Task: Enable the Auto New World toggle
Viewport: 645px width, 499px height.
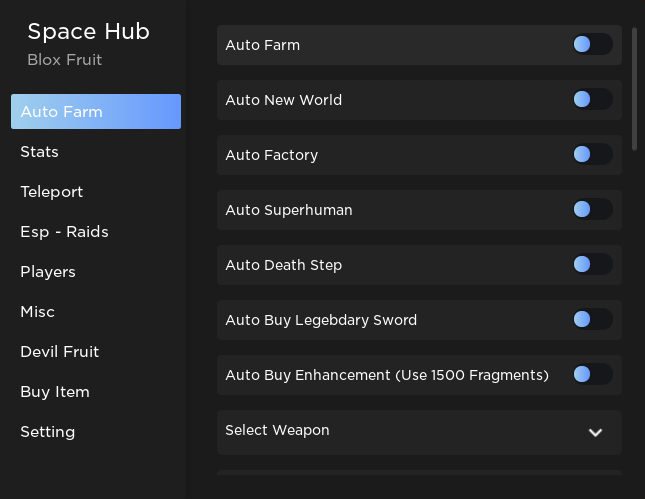Action: [x=593, y=99]
